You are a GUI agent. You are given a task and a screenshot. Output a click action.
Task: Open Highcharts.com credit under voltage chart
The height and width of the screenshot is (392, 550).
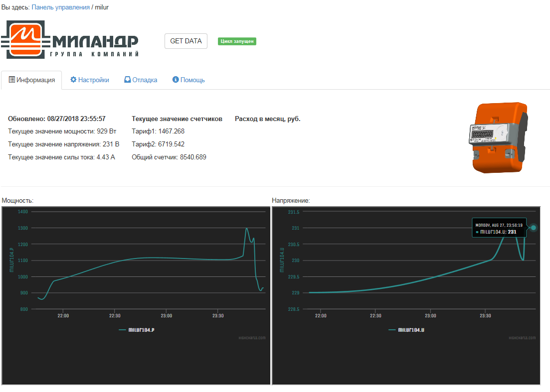coord(523,338)
